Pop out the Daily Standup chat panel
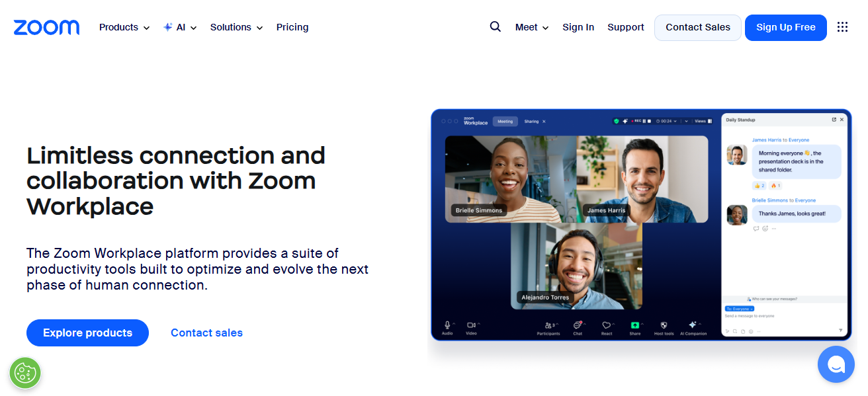The width and height of the screenshot is (868, 396). coord(834,120)
